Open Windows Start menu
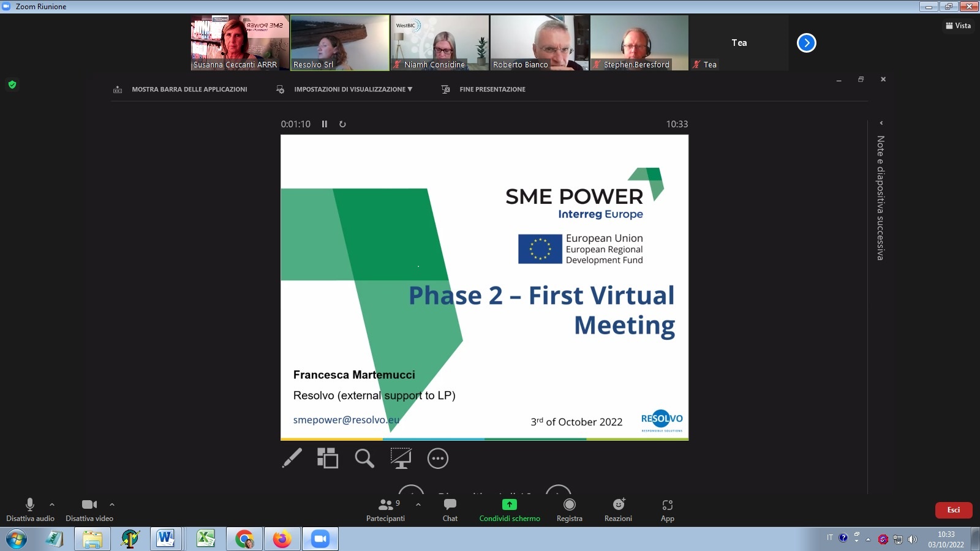Screen dimensions: 980x551 [x=16, y=539]
